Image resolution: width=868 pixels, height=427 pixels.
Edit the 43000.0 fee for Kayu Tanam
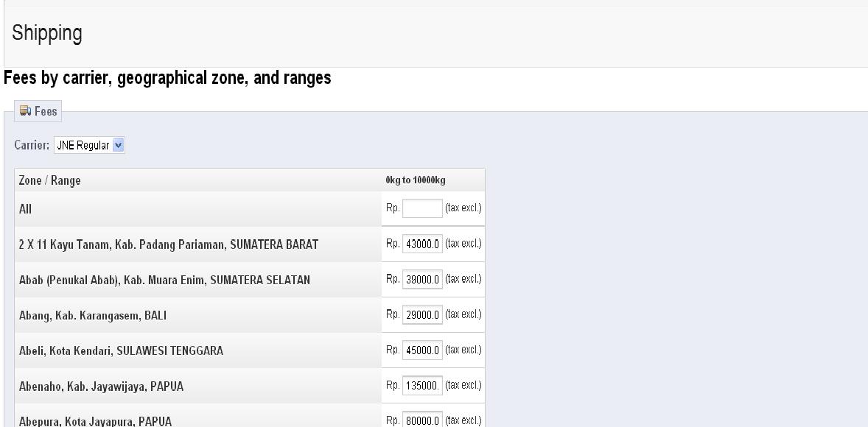422,244
